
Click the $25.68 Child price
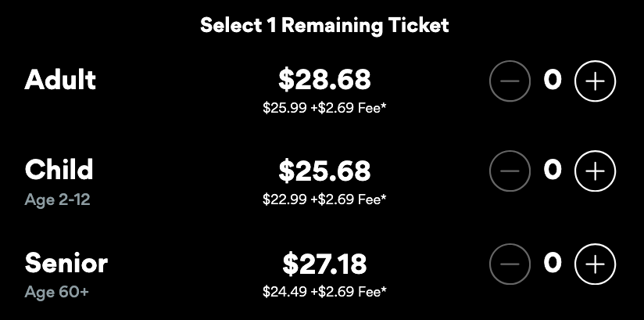click(x=324, y=171)
